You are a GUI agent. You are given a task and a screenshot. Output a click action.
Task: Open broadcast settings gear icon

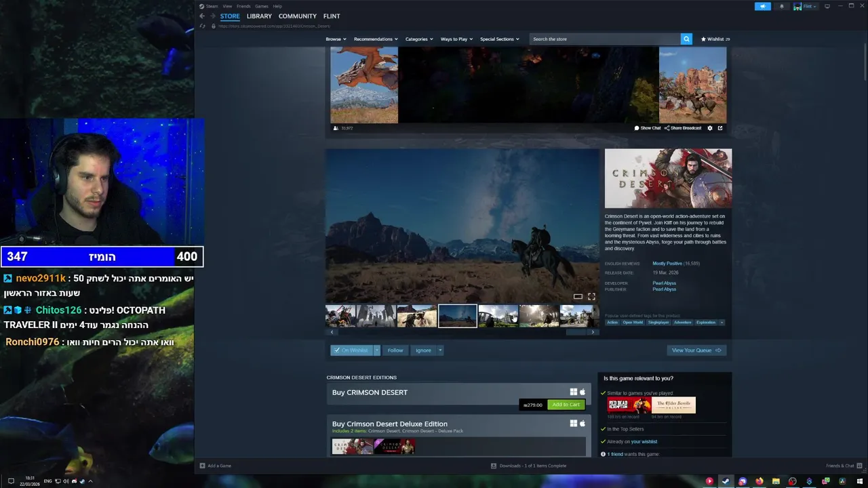pyautogui.click(x=710, y=128)
